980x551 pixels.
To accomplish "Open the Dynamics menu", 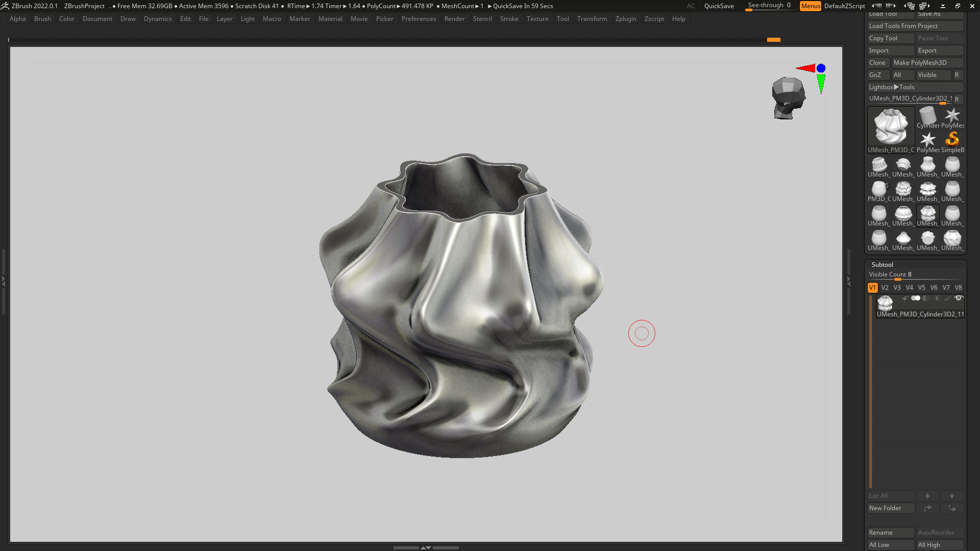I will tap(158, 19).
